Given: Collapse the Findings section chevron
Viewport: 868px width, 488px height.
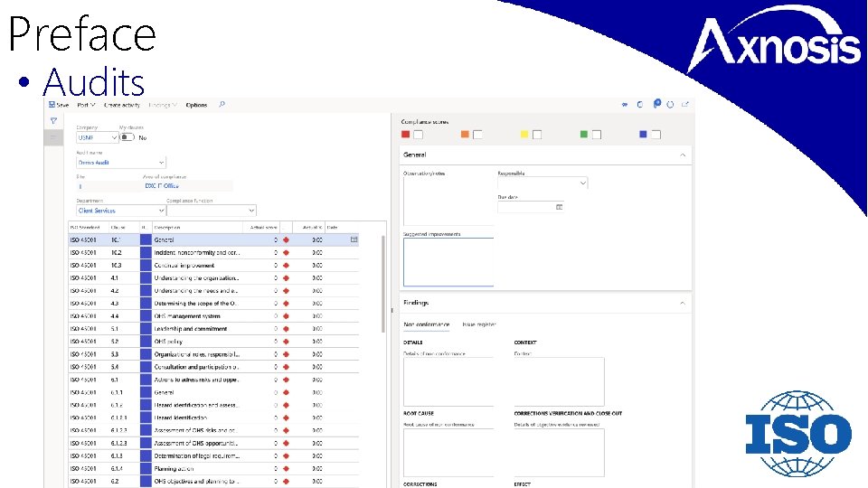Looking at the screenshot, I should click(683, 304).
